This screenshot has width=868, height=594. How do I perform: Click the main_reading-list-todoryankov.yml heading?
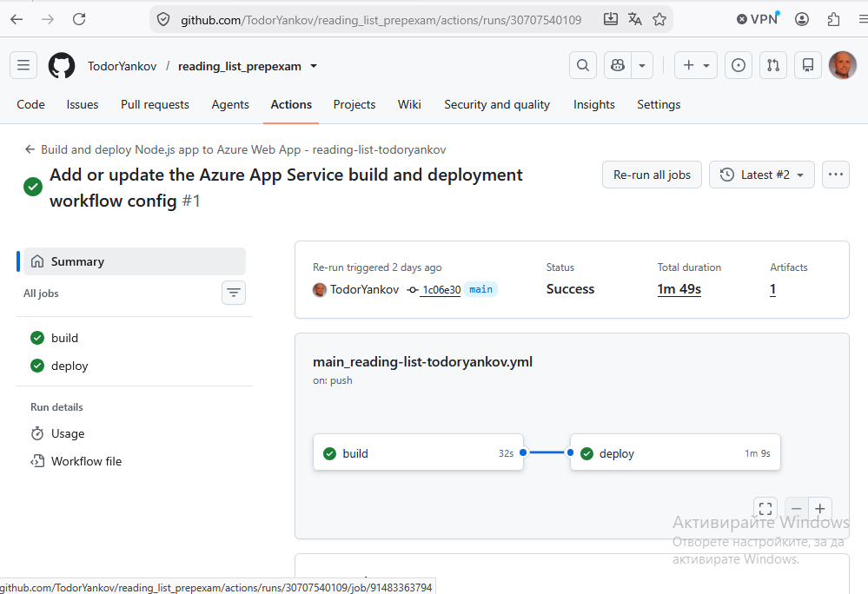click(422, 362)
